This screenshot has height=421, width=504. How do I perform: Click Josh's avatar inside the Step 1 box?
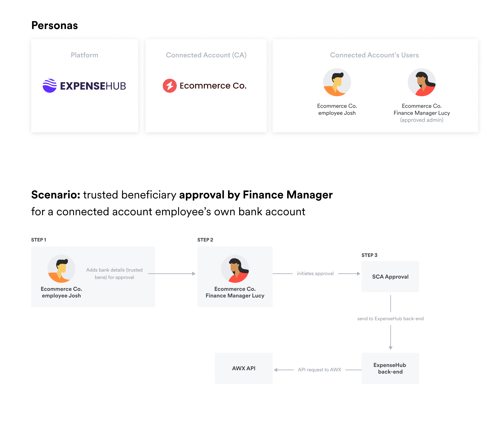61,269
